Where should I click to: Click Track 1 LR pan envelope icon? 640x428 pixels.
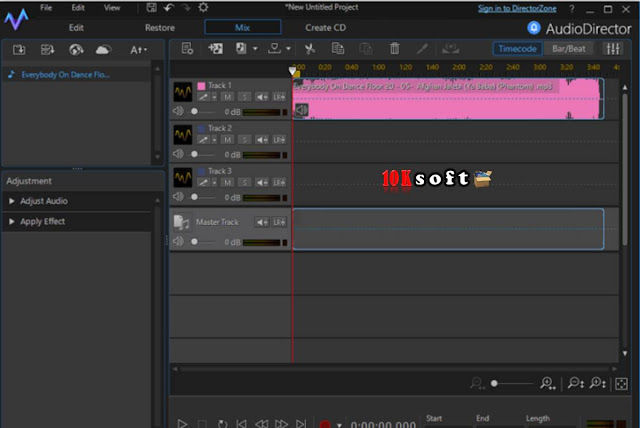point(279,97)
